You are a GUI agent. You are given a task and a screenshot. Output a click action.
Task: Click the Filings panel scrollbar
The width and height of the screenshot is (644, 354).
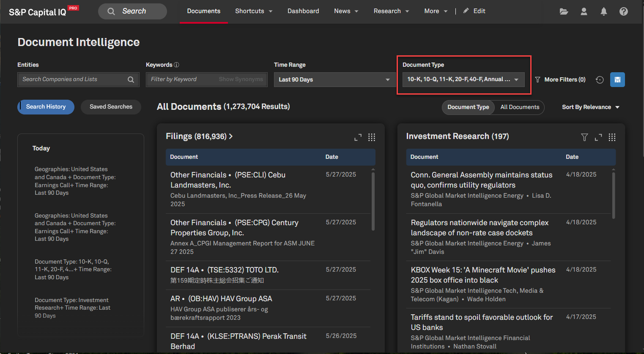pyautogui.click(x=373, y=201)
